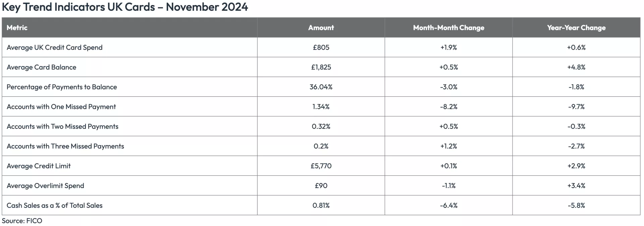Click the Month-Month Change column header

click(x=448, y=28)
